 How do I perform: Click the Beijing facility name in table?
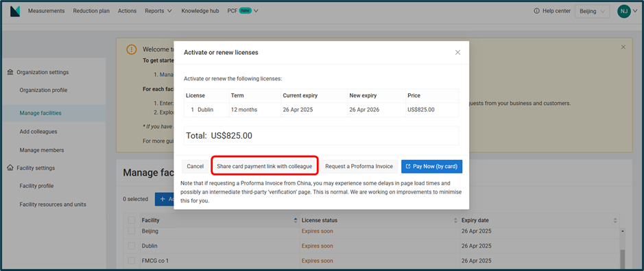tap(150, 231)
